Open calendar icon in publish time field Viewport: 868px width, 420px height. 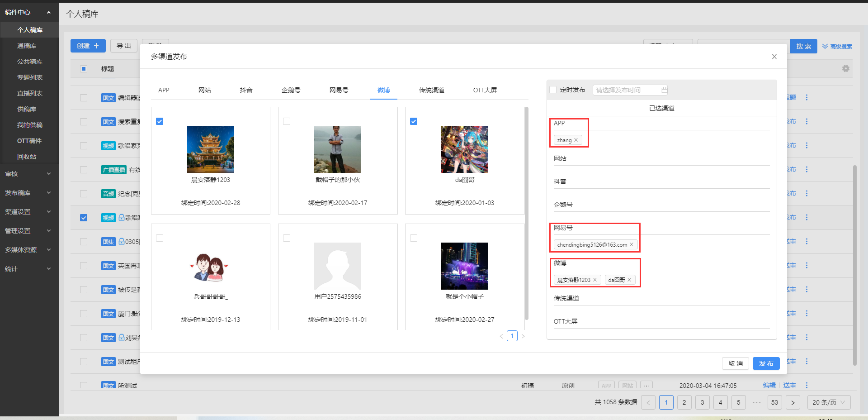point(664,90)
